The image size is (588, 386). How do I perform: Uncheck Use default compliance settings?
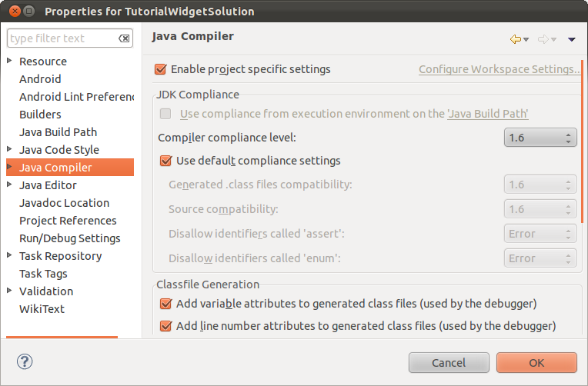click(x=165, y=161)
